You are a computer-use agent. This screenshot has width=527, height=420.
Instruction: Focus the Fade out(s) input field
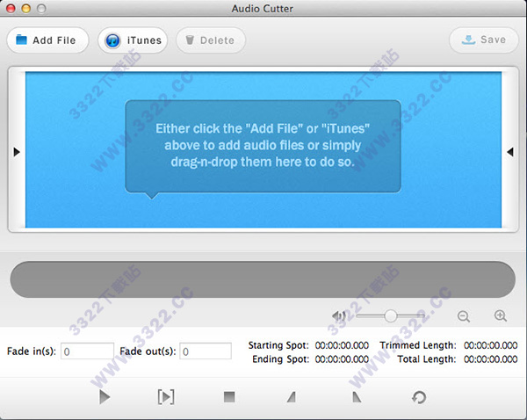tap(206, 351)
